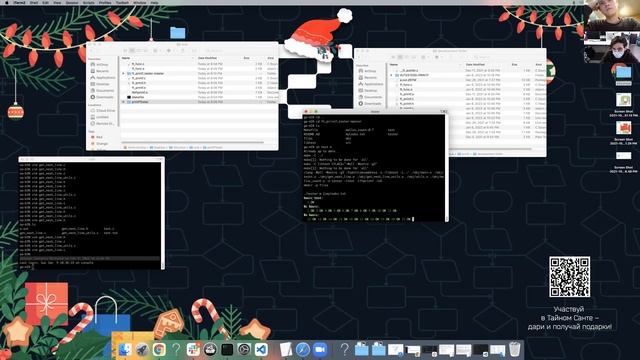Select masked participant video thumbnail

pyautogui.click(x=612, y=48)
